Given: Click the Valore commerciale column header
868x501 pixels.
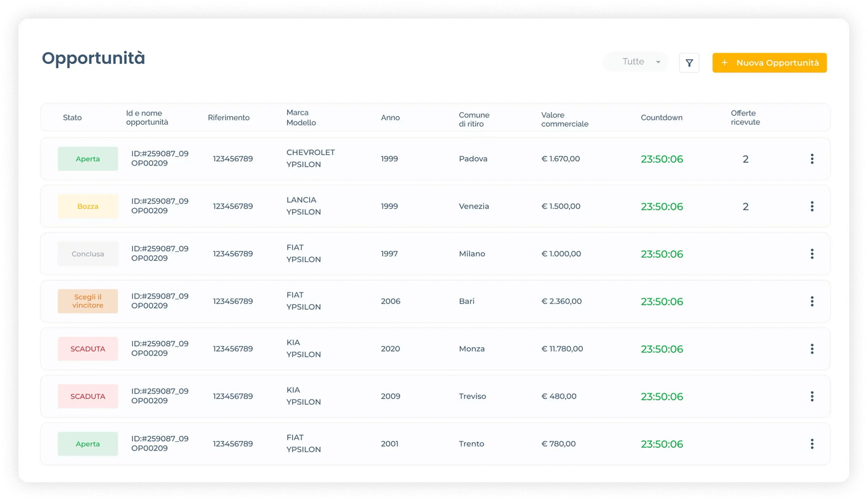Looking at the screenshot, I should pos(565,119).
